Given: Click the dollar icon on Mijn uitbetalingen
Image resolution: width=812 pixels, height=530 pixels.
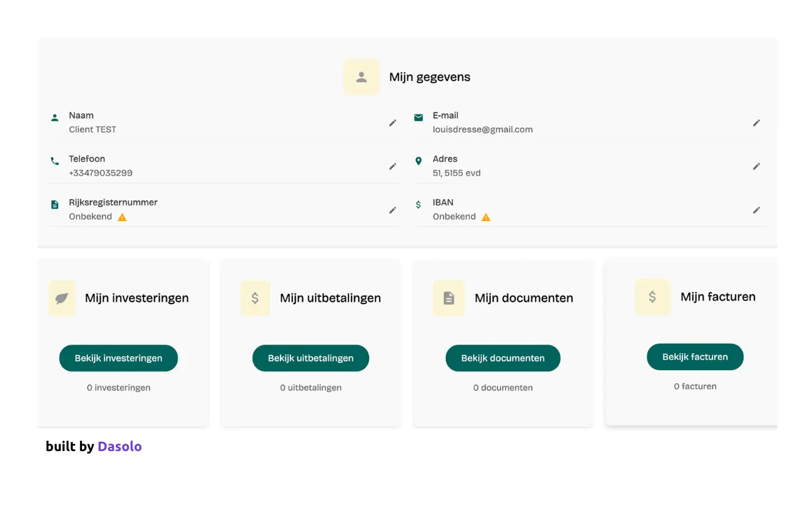Looking at the screenshot, I should (255, 299).
